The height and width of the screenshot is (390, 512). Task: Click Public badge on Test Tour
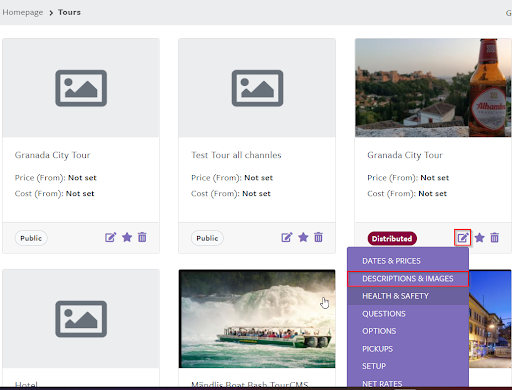(x=207, y=238)
